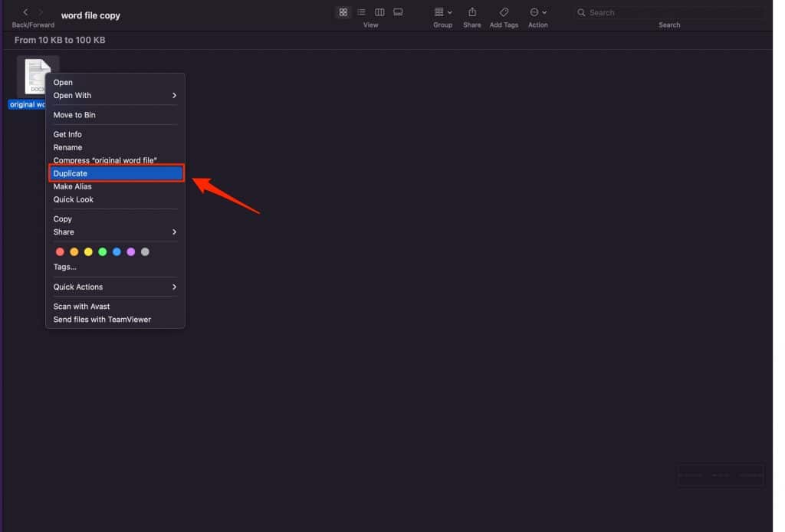Select Send files with TeamViewer
Screen dimensions: 785x532
(x=115, y=320)
